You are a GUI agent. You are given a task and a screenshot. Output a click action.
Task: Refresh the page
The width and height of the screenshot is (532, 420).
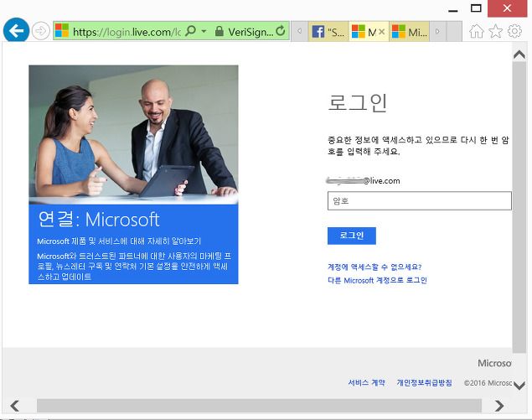click(281, 31)
